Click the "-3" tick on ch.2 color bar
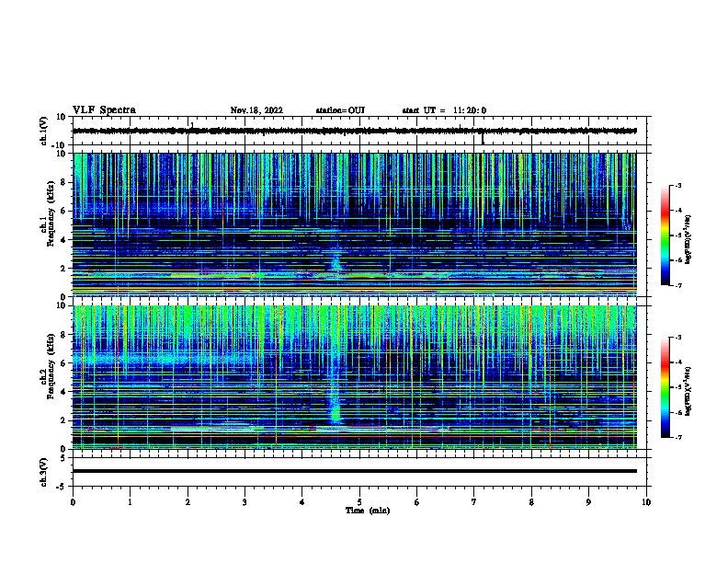The image size is (728, 563). (678, 338)
